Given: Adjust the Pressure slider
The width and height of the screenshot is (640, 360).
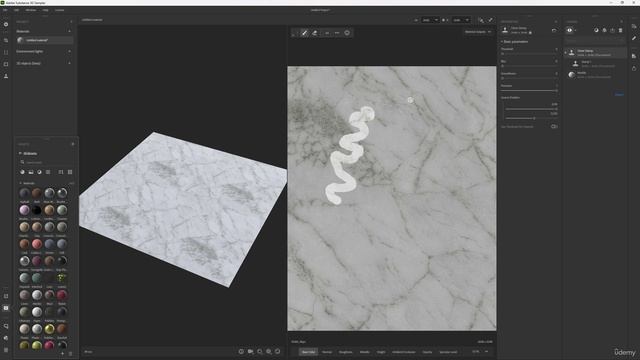Looking at the screenshot, I should [529, 90].
